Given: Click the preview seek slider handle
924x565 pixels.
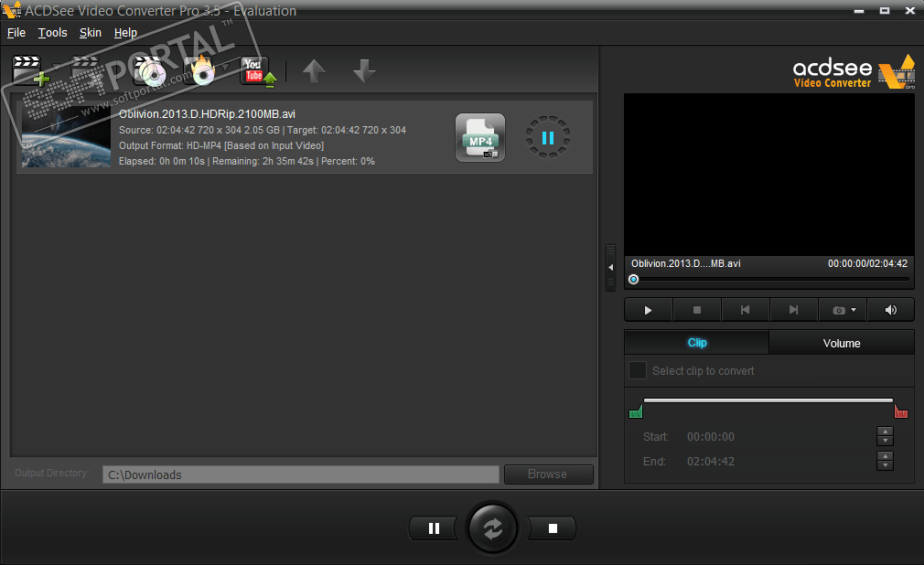Looking at the screenshot, I should (633, 279).
